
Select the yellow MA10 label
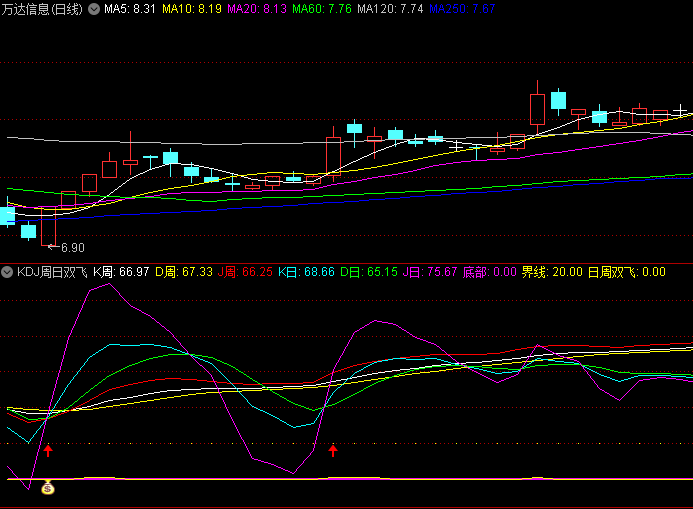192,9
